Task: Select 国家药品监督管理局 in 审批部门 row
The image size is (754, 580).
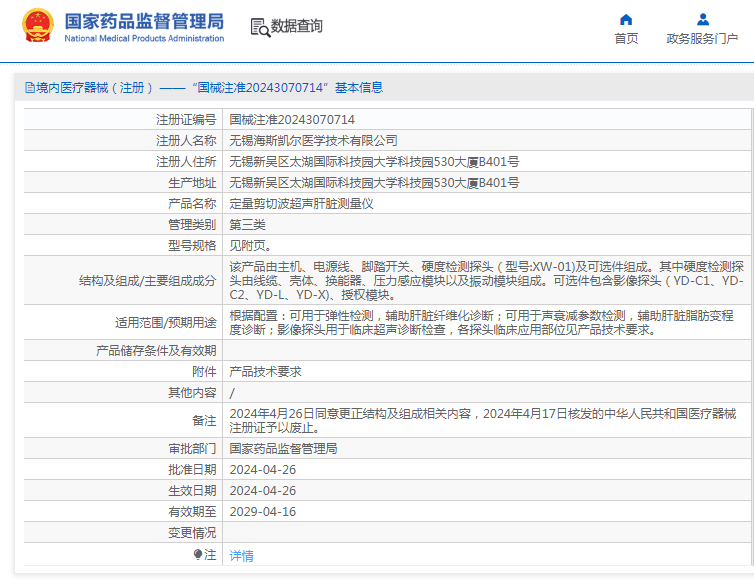Action: (x=283, y=449)
